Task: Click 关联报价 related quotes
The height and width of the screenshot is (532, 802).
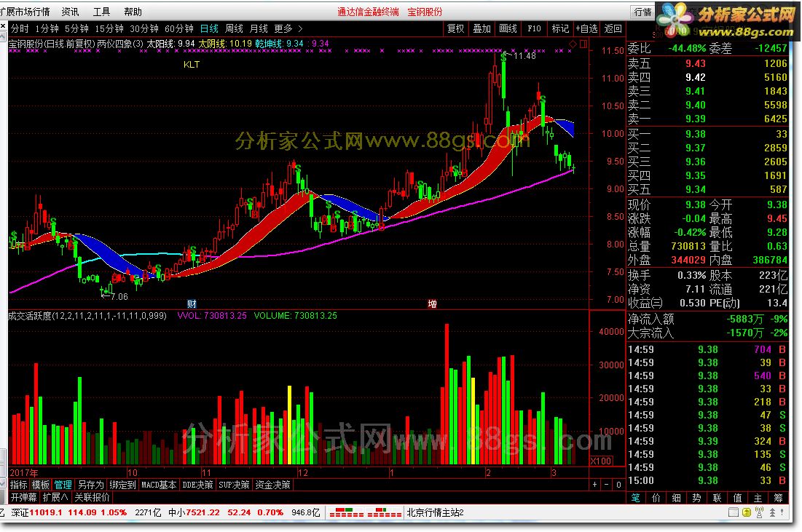Action: pos(92,497)
